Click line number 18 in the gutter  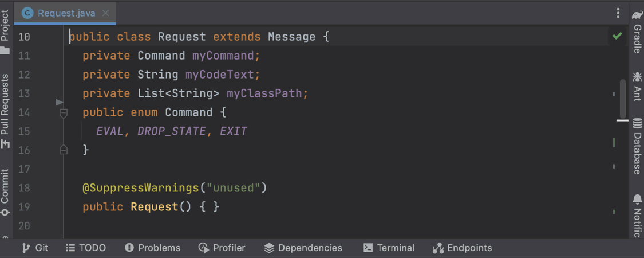tap(24, 188)
